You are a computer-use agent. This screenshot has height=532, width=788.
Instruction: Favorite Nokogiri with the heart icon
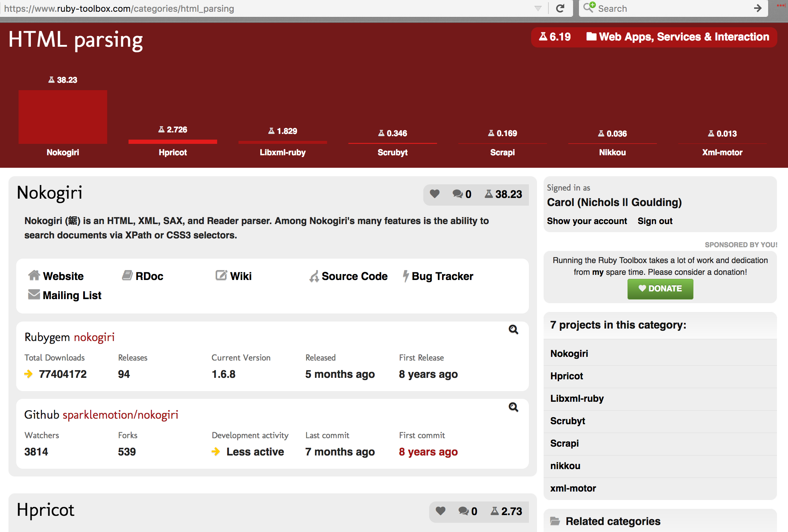435,194
